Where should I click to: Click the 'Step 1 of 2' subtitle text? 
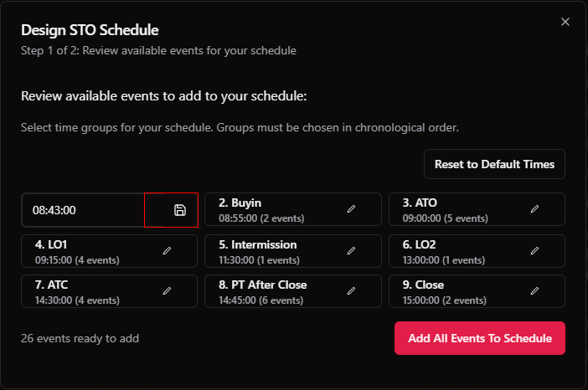tap(158, 50)
